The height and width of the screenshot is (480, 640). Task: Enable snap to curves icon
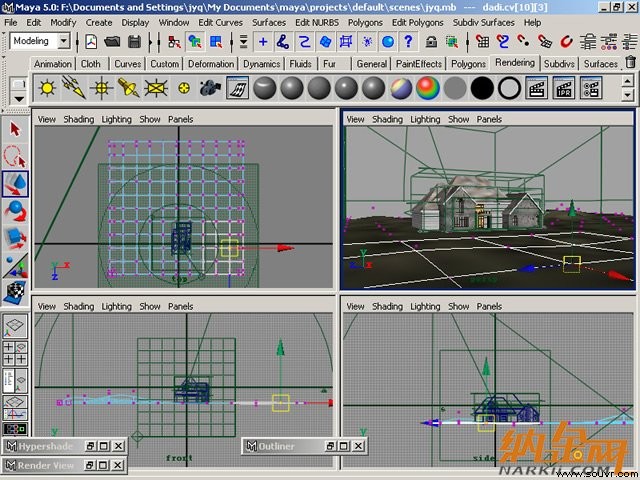[x=503, y=42]
